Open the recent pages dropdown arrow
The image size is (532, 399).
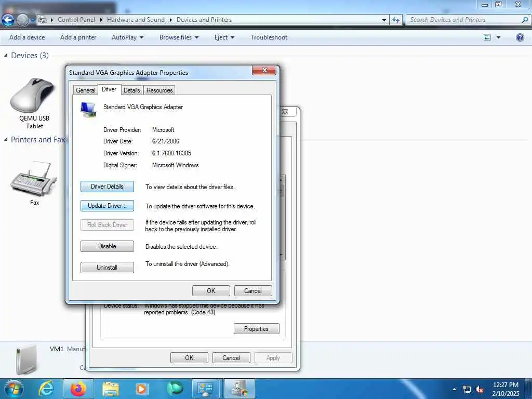tap(32, 20)
